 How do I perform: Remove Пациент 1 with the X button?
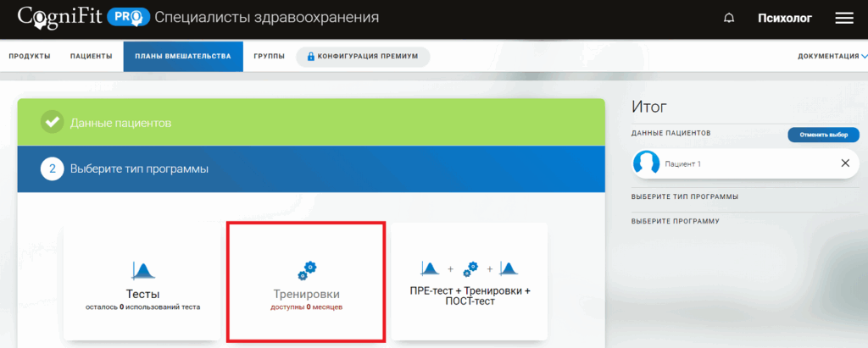pos(844,163)
